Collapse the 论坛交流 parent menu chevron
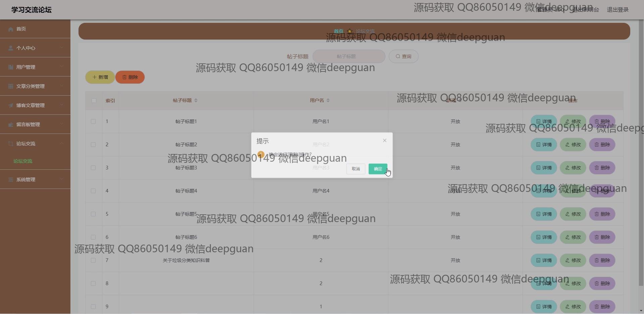The height and width of the screenshot is (314, 644). tap(62, 143)
